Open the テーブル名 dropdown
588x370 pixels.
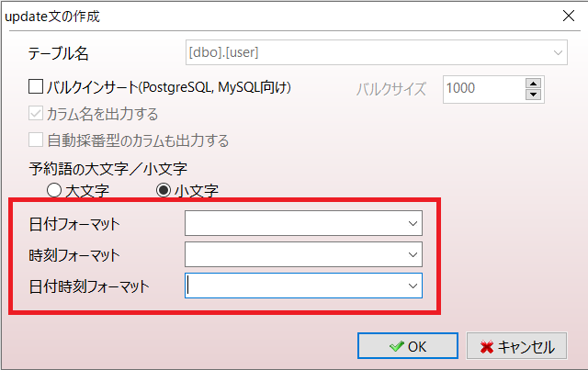point(558,53)
